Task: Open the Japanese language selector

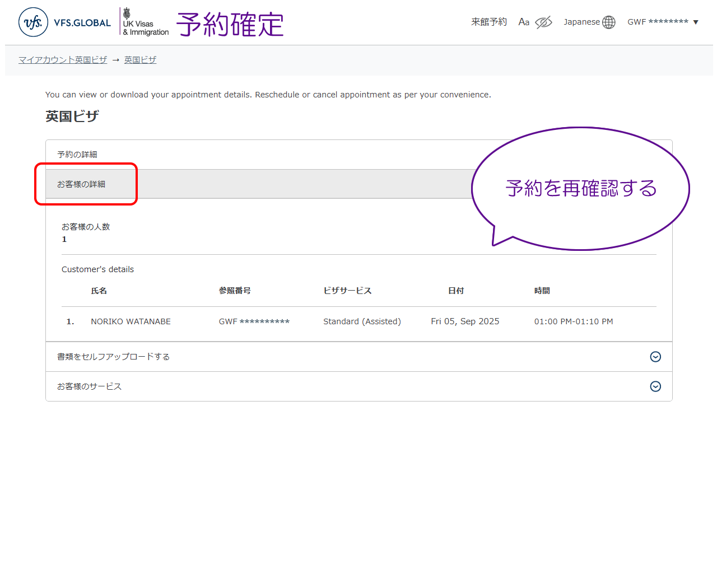Action: coord(581,22)
